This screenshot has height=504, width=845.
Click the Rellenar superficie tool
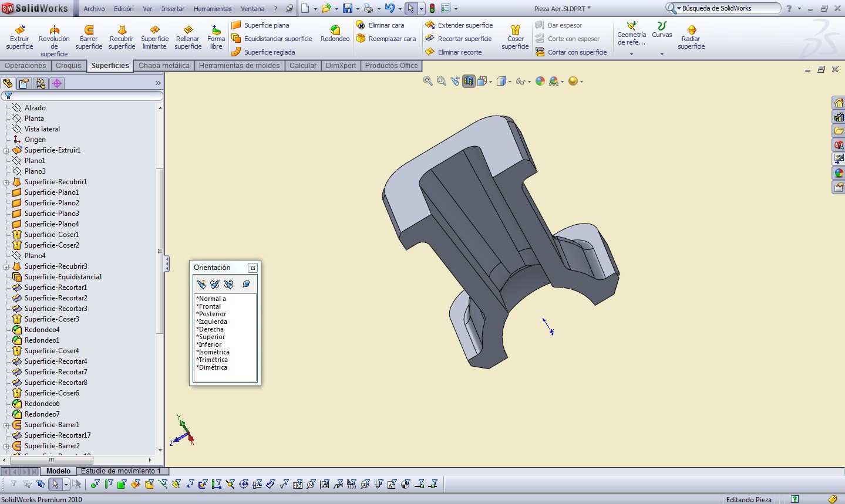coord(188,38)
